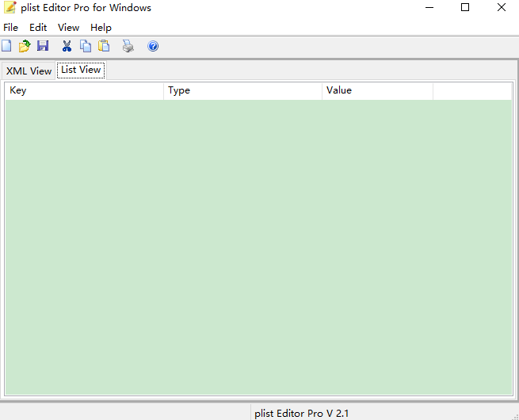Open a plist file with folder icon
The width and height of the screenshot is (519, 420).
24,46
